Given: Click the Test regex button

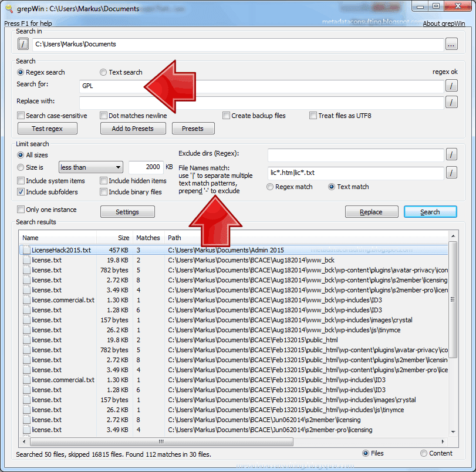Looking at the screenshot, I should click(48, 129).
